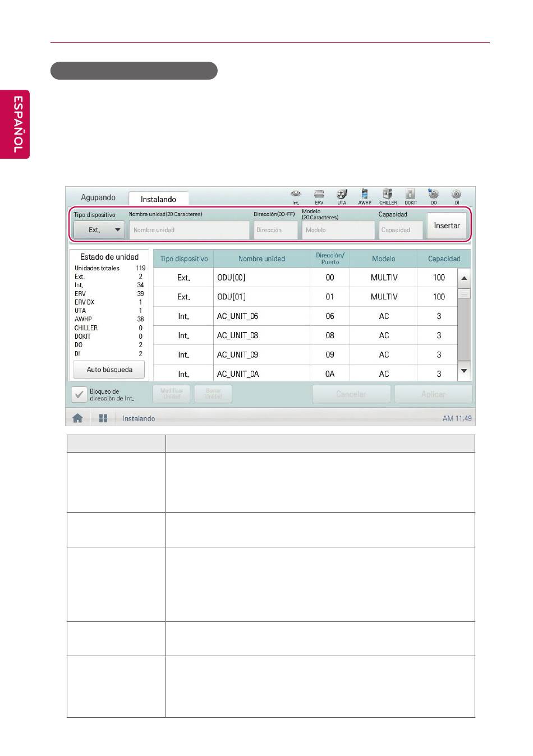Select the ODU[01] row
The width and height of the screenshot is (533, 756).
305,297
